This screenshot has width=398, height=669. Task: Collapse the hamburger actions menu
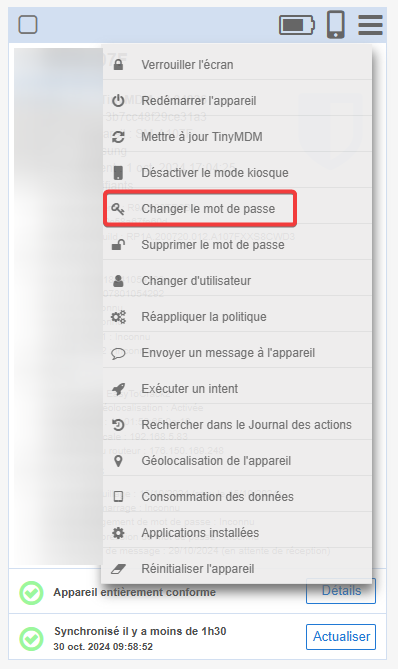(x=370, y=25)
